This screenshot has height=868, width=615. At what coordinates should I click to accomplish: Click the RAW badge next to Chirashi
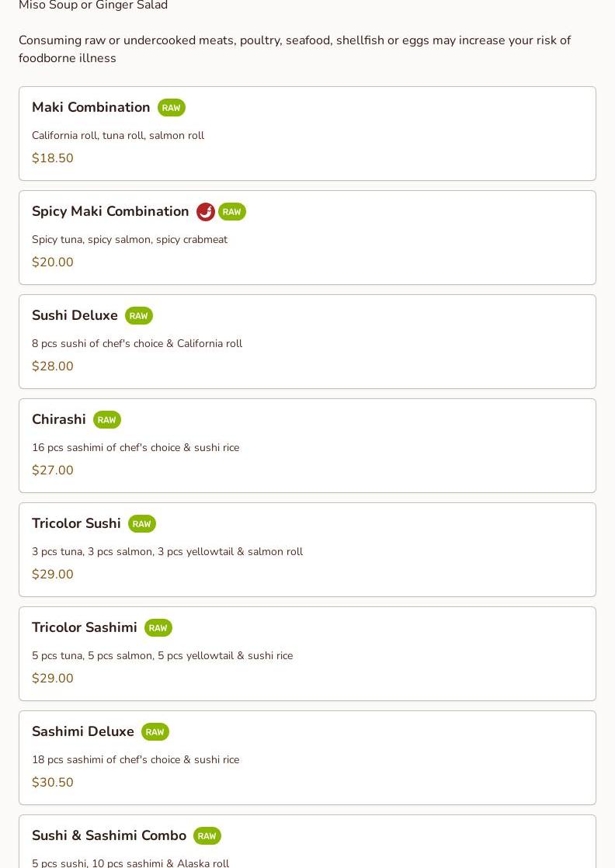(106, 420)
